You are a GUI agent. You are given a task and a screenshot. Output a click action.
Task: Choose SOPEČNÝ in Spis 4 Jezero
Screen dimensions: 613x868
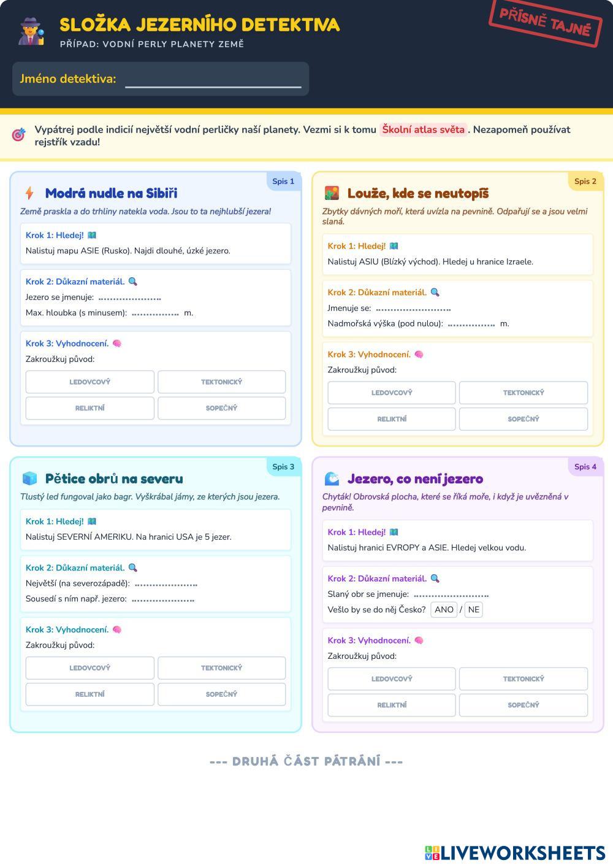click(x=524, y=705)
